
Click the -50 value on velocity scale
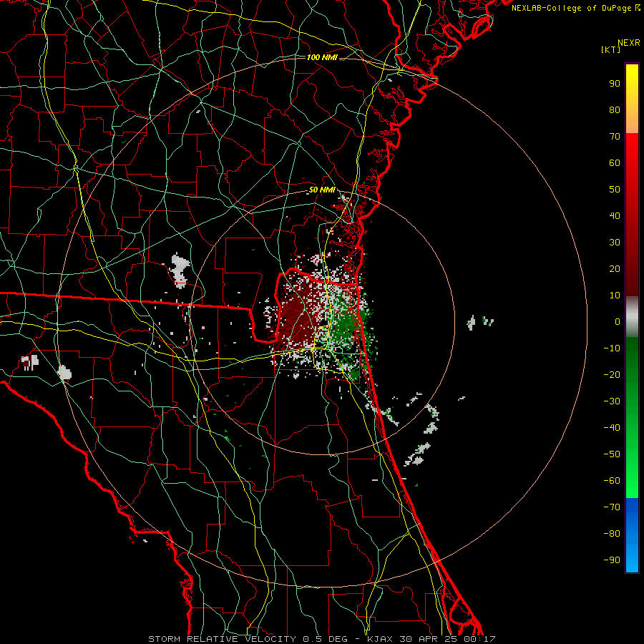(x=612, y=454)
